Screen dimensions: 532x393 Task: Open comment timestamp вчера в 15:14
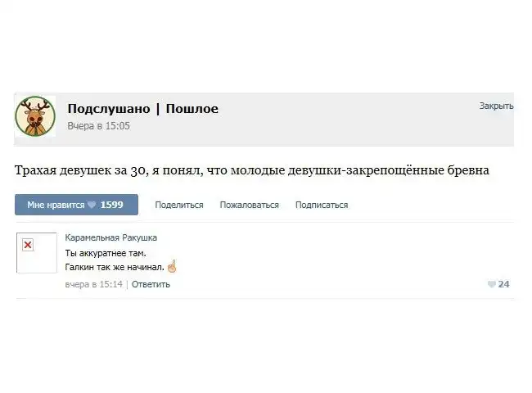93,284
